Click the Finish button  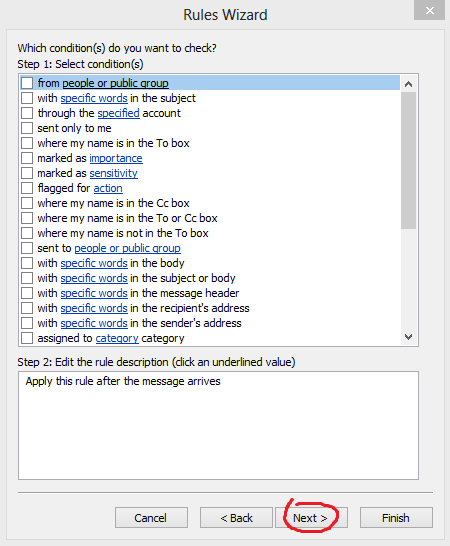[396, 518]
